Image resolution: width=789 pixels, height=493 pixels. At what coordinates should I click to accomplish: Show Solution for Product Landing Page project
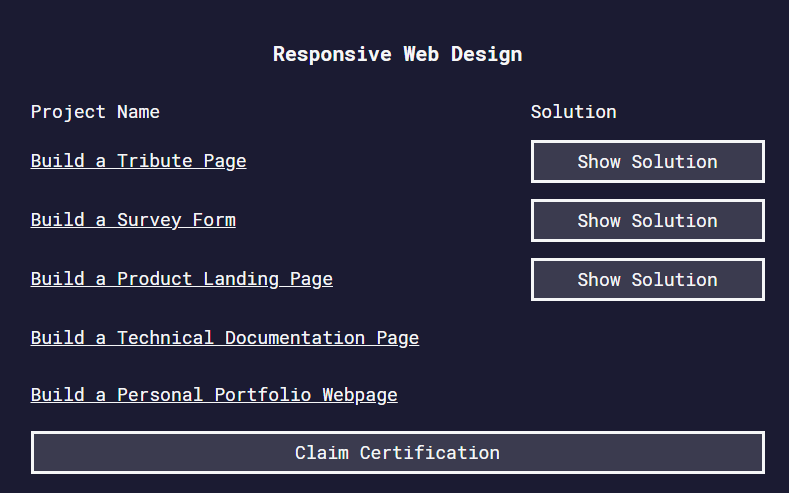point(648,279)
